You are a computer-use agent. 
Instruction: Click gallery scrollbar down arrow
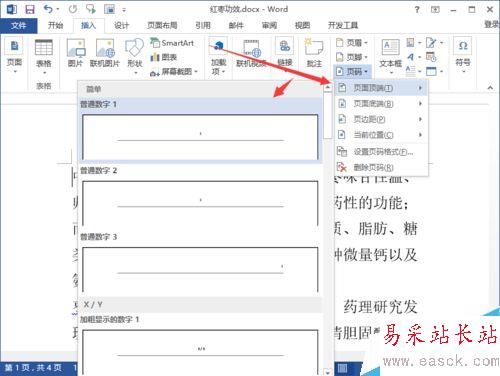[x=328, y=372]
